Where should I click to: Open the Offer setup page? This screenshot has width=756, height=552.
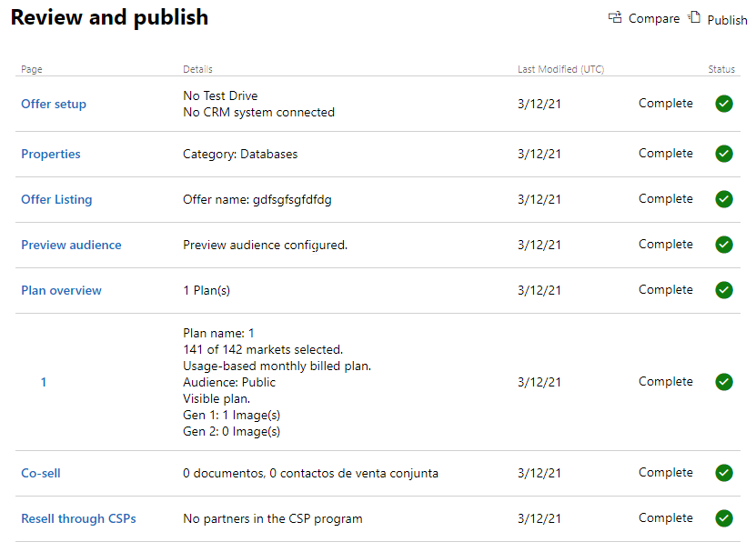pyautogui.click(x=53, y=104)
